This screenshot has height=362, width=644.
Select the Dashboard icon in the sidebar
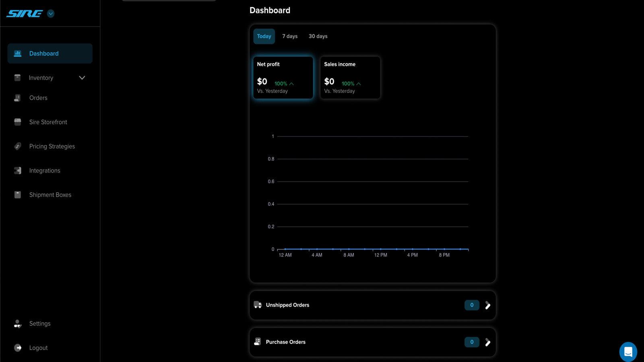(x=18, y=53)
